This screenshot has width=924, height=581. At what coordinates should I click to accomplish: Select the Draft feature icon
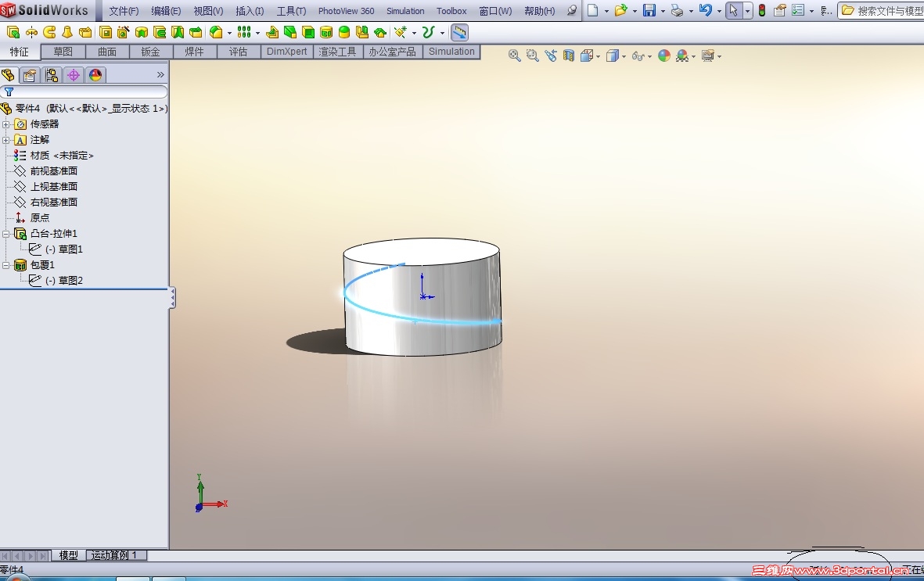point(290,32)
